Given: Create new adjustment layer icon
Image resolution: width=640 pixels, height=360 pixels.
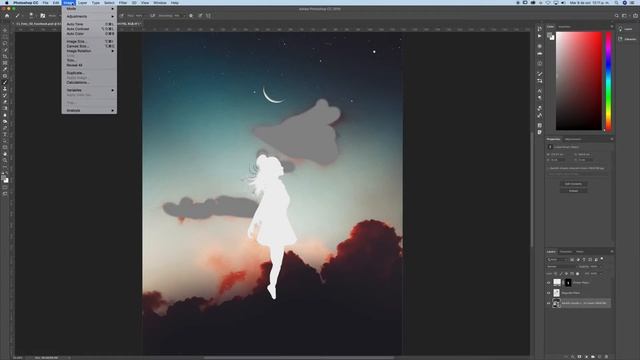Looking at the screenshot, I should click(x=586, y=357).
